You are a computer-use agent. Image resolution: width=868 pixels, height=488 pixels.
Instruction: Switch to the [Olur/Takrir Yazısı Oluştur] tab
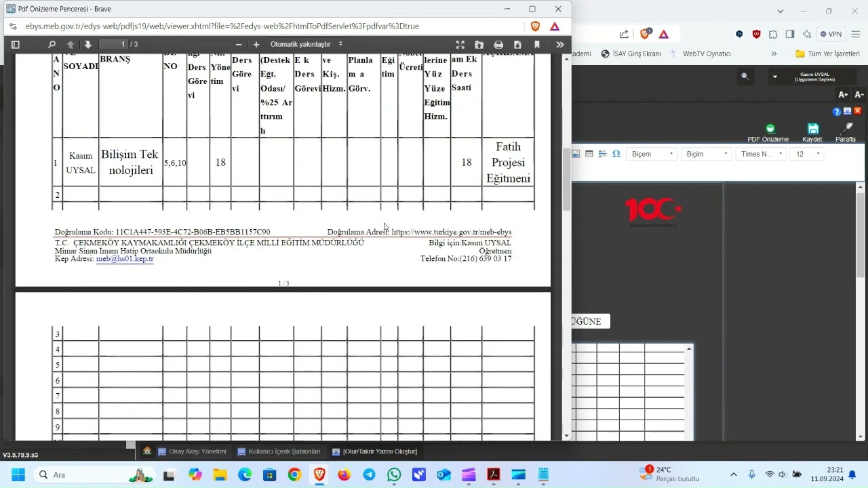[374, 451]
